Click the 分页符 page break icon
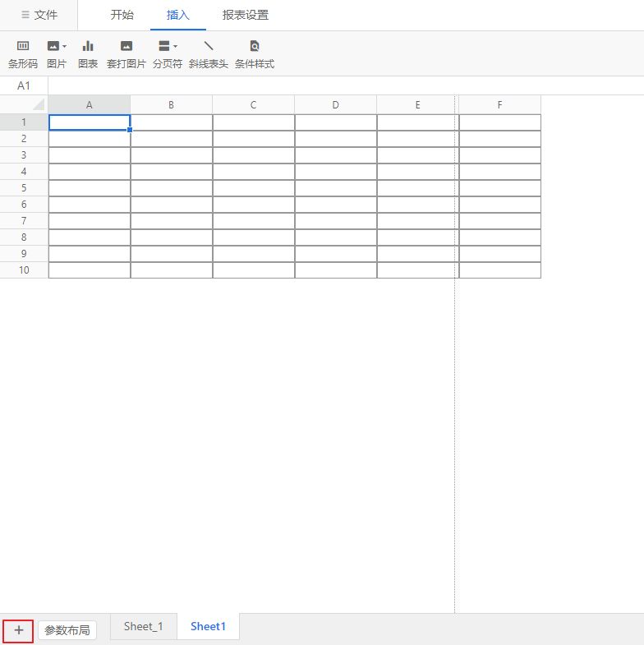 164,47
